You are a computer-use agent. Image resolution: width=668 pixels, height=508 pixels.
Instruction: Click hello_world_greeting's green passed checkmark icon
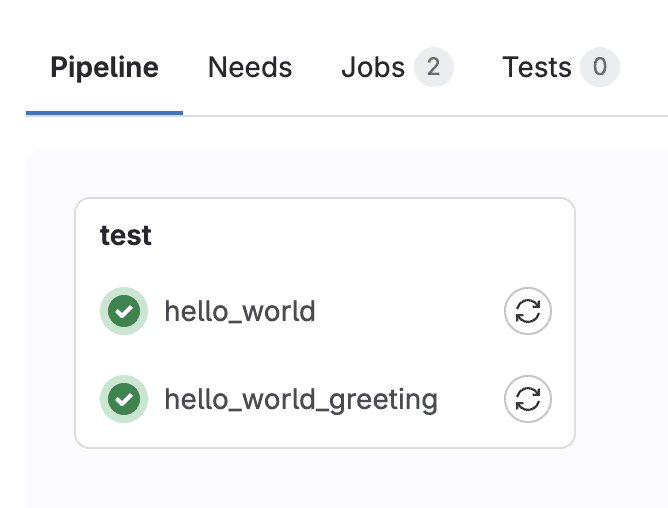[x=124, y=399]
